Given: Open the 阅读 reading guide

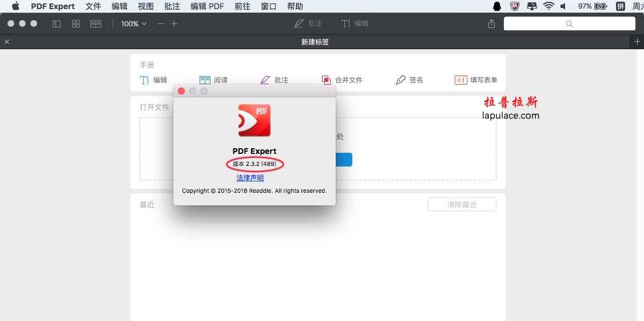Looking at the screenshot, I should pos(213,80).
